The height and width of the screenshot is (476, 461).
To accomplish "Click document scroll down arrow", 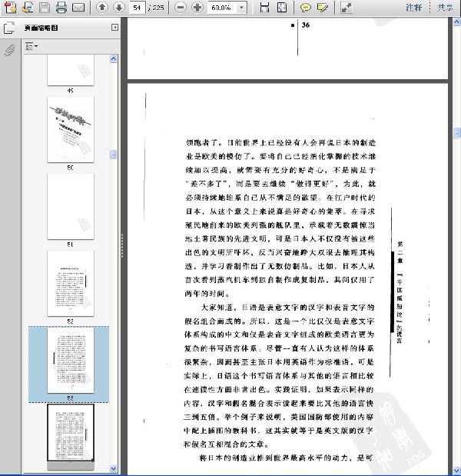I will tap(456, 471).
